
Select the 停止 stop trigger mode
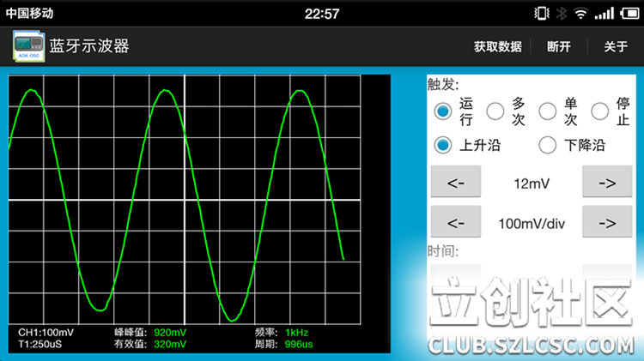[599, 111]
